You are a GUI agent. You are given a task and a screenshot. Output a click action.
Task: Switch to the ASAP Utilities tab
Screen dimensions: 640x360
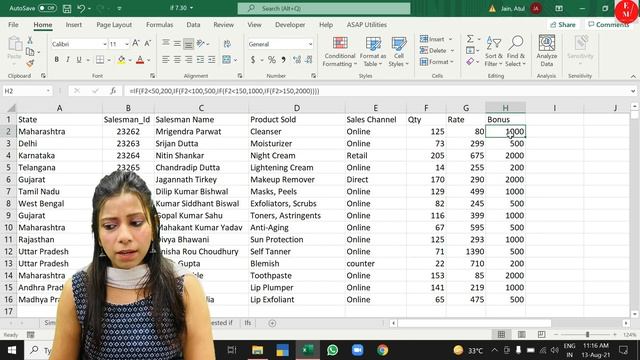367,24
